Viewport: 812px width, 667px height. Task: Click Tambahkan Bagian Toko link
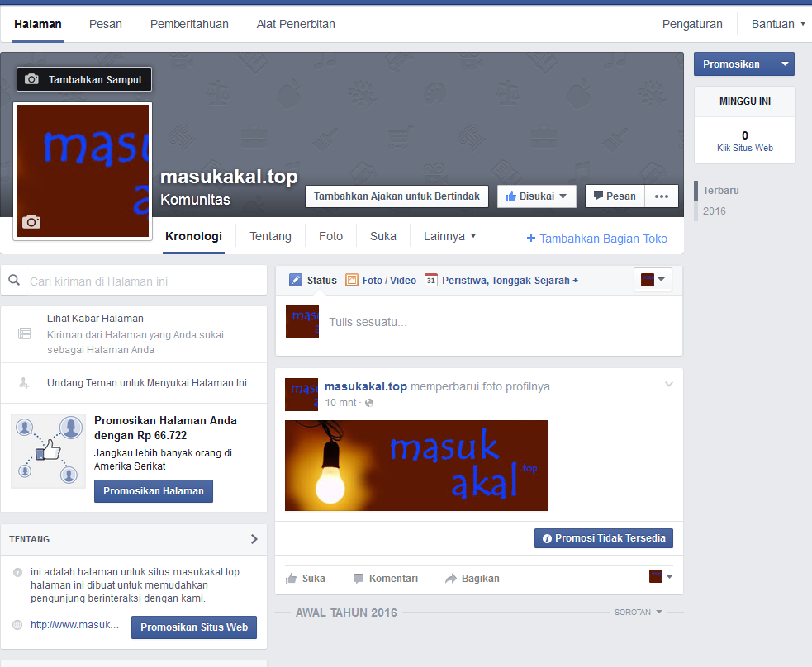(x=603, y=239)
